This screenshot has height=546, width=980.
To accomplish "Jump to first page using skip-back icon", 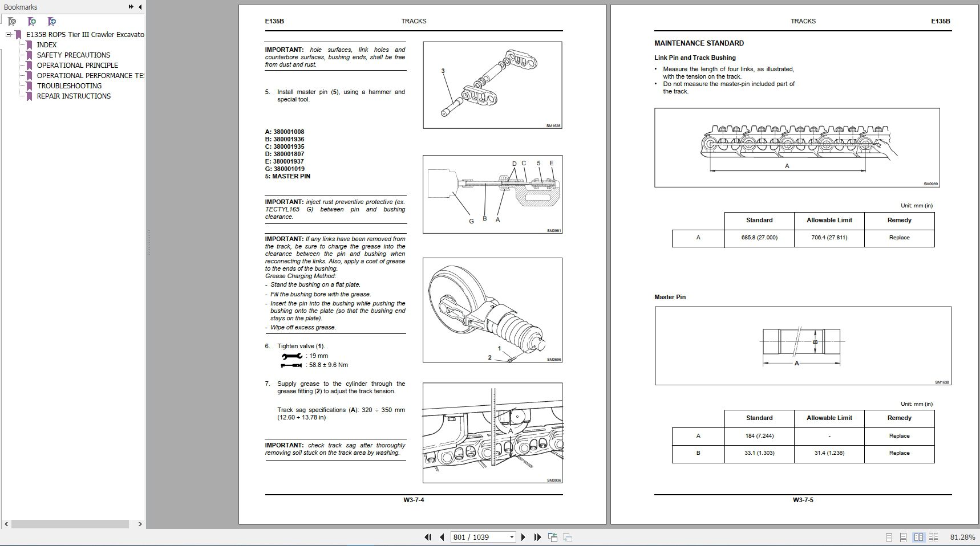I will tap(428, 537).
